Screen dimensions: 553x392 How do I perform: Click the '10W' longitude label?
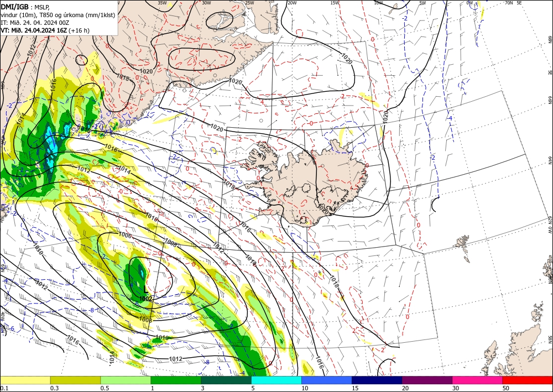pyautogui.click(x=378, y=3)
